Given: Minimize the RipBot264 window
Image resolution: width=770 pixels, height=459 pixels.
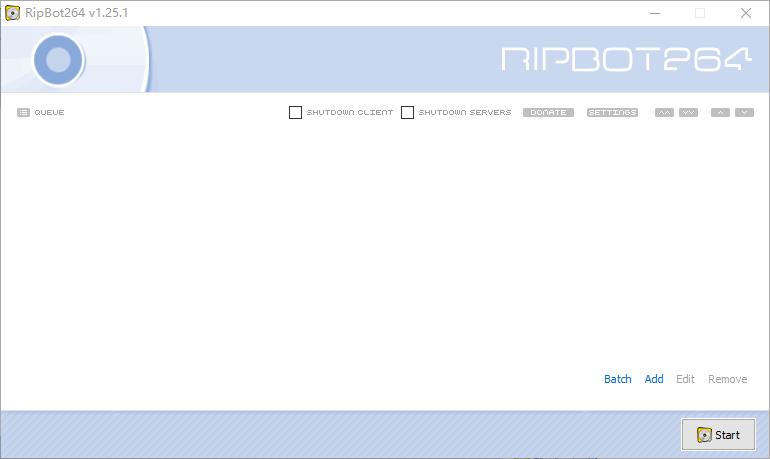Looking at the screenshot, I should (x=655, y=13).
